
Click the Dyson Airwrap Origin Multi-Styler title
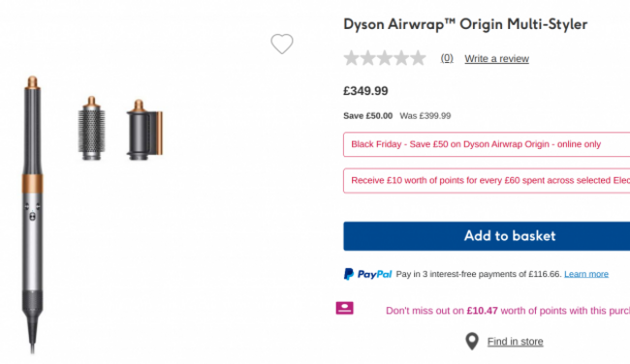click(x=465, y=24)
